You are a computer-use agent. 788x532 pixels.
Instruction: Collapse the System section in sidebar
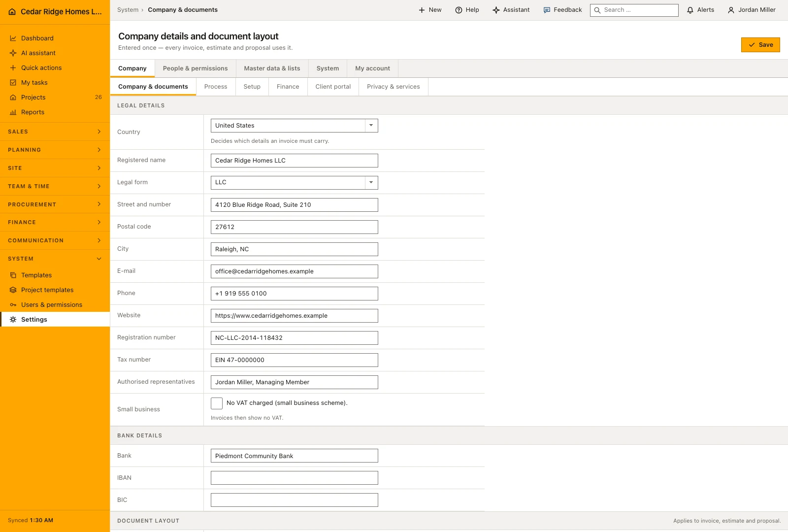(55, 259)
